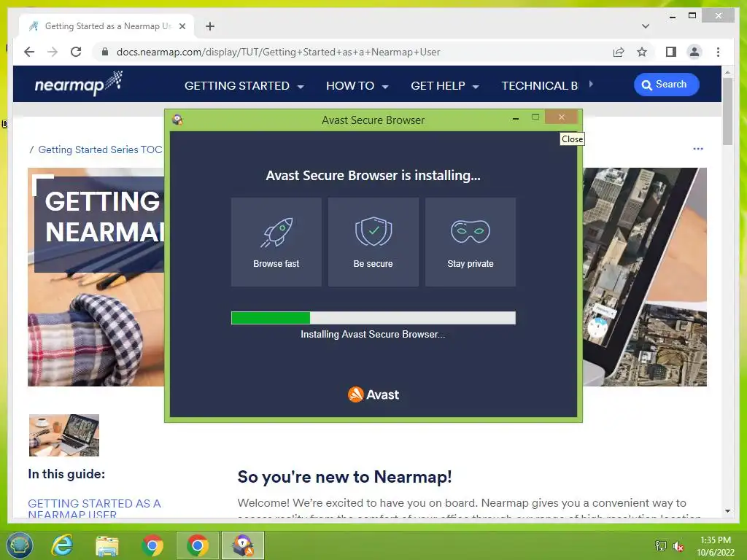
Task: Open the TECHNICAL menu item
Action: [540, 86]
